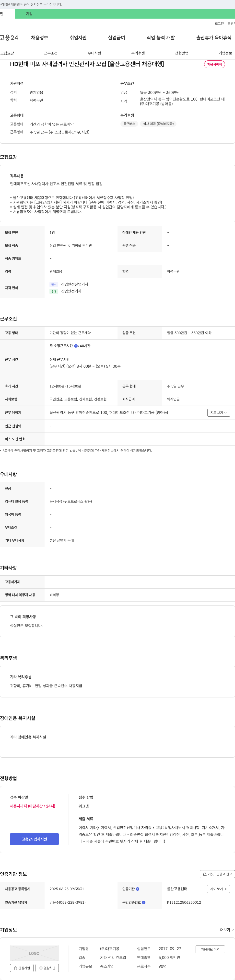
Task: Jump to 기업정보 section tab
Action: [225, 53]
